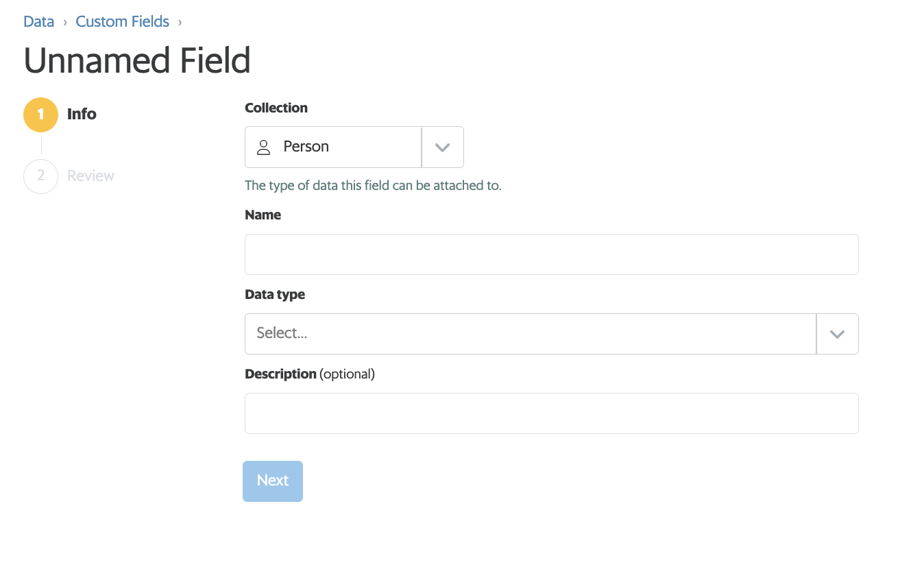Expand the Collection dropdown chevron
Viewport: 924px width, 576px height.
pyautogui.click(x=442, y=147)
